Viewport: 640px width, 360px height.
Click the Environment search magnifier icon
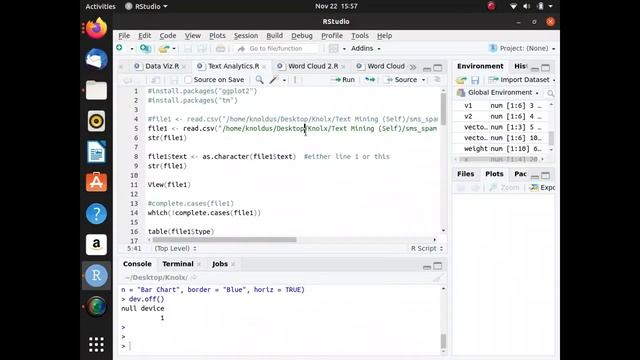551,93
